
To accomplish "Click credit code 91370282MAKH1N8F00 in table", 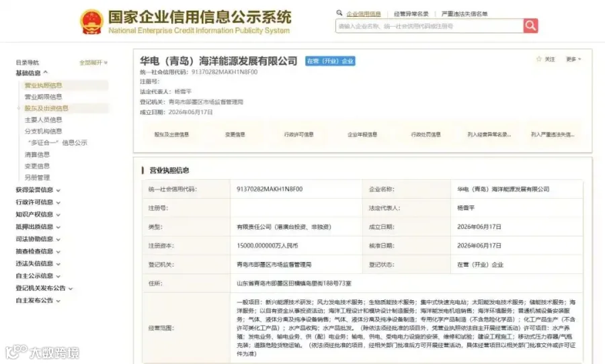I will pos(270,189).
